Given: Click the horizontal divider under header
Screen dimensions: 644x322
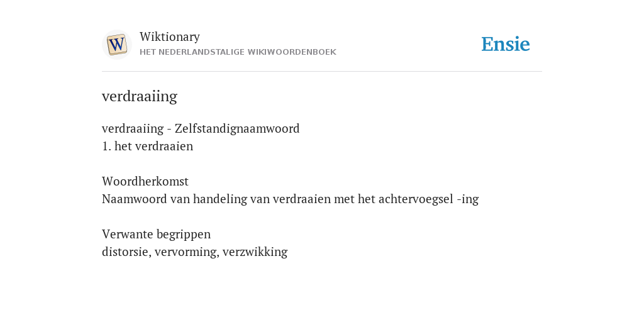Looking at the screenshot, I should tap(322, 72).
